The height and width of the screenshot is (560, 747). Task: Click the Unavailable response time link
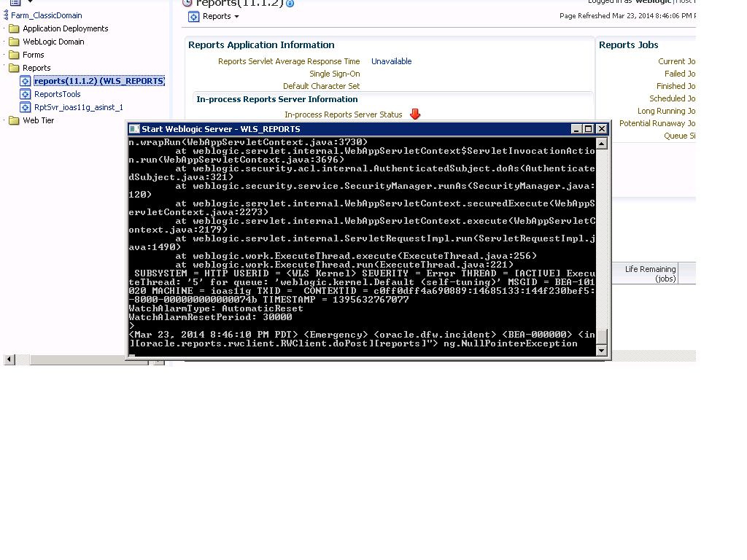[391, 61]
